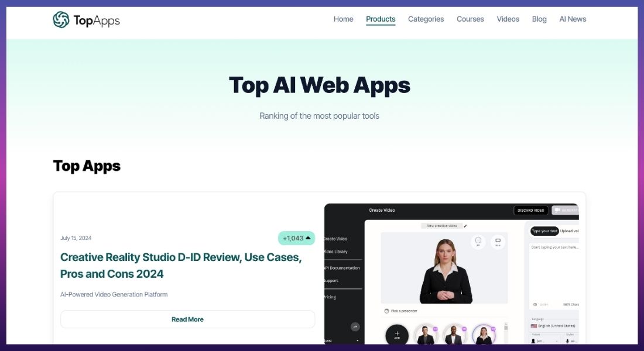Screen dimensions: 644x351
Task: Pick the blonde female presenter thumbnail
Action: (x=484, y=335)
